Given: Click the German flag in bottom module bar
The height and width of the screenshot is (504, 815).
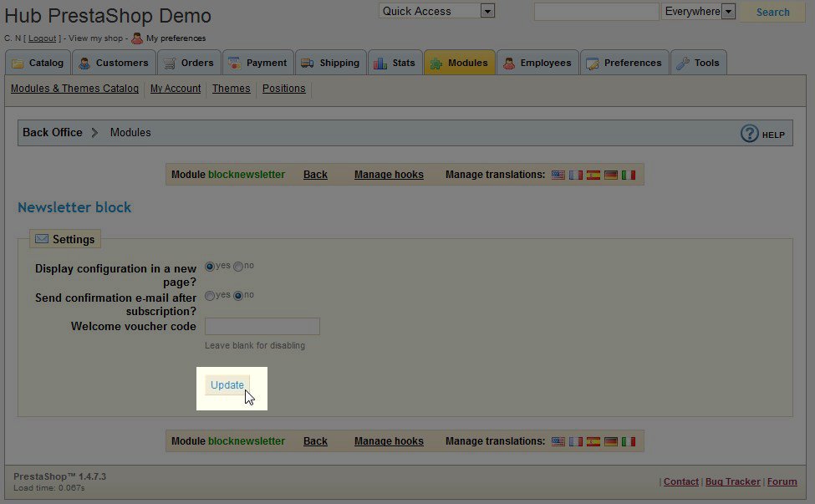Looking at the screenshot, I should (611, 441).
